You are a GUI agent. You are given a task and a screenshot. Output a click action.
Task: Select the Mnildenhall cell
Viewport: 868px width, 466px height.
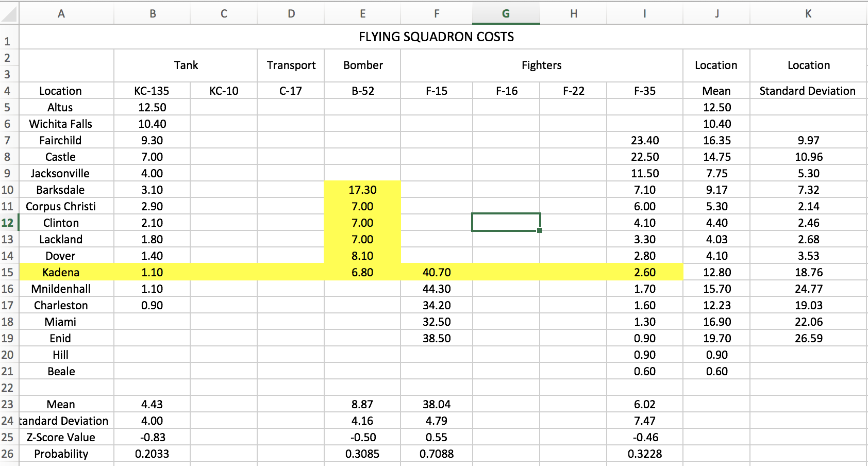(66, 289)
